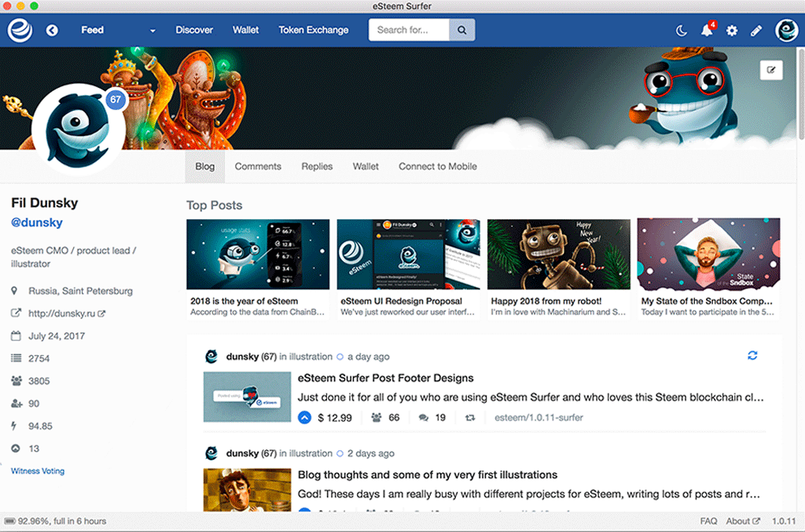Click the location pin icon
Viewport: 805px width, 532px height.
coord(14,291)
